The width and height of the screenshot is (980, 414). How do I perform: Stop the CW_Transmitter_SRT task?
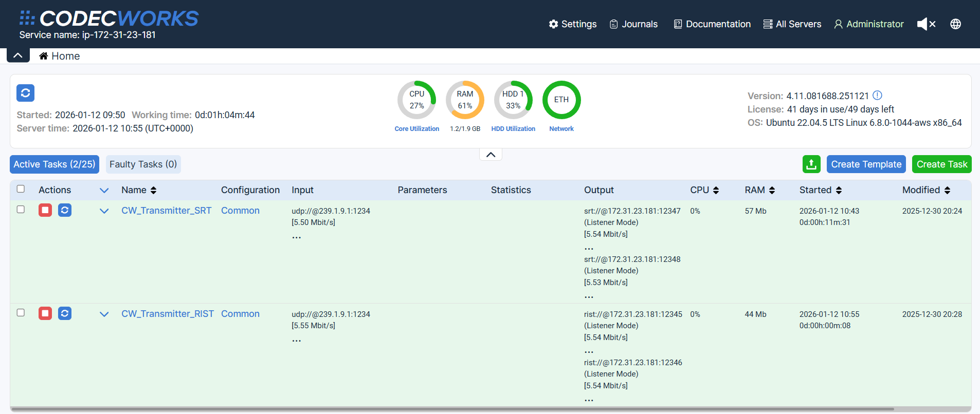(45, 210)
